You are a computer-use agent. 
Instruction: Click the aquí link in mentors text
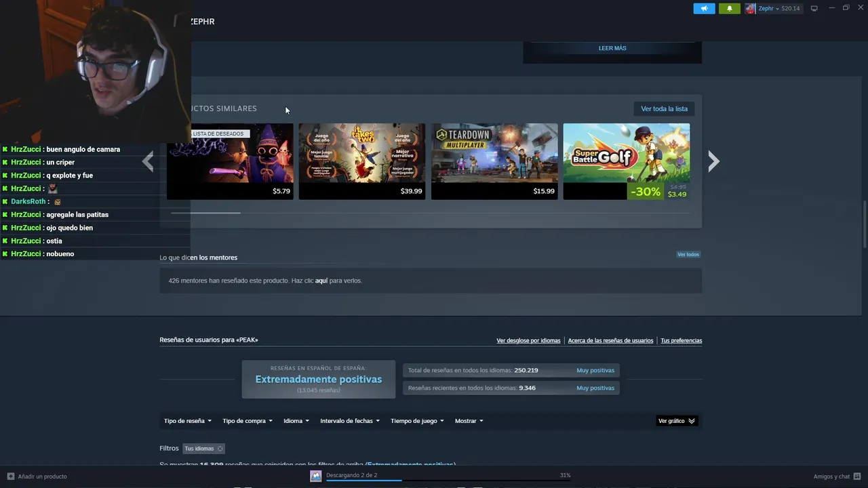[321, 281]
